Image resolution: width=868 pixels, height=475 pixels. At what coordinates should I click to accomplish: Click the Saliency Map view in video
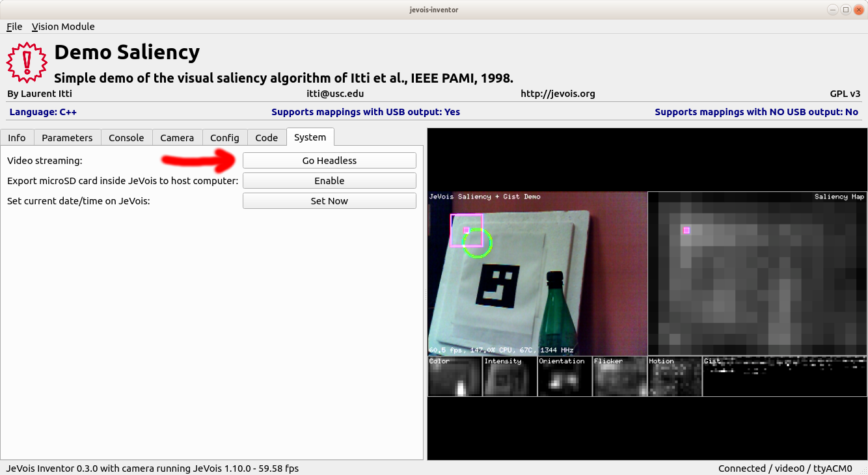757,273
